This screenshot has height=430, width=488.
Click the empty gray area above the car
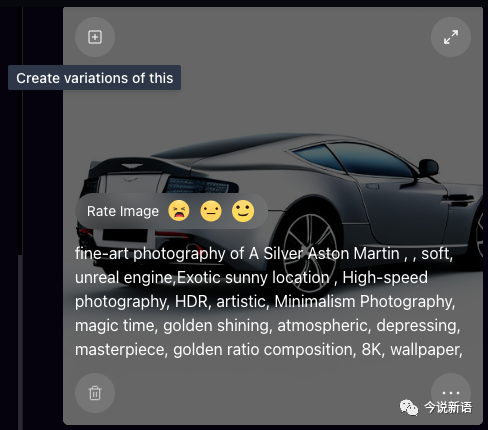click(x=273, y=83)
